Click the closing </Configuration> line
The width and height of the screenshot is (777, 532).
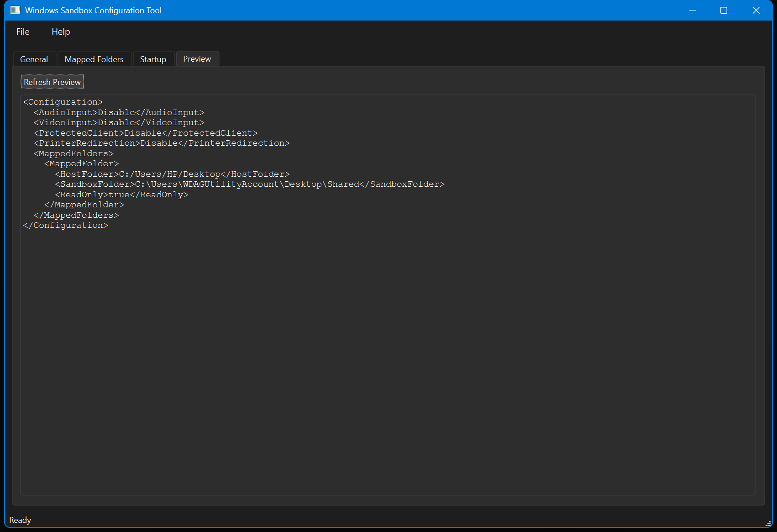pyautogui.click(x=66, y=225)
